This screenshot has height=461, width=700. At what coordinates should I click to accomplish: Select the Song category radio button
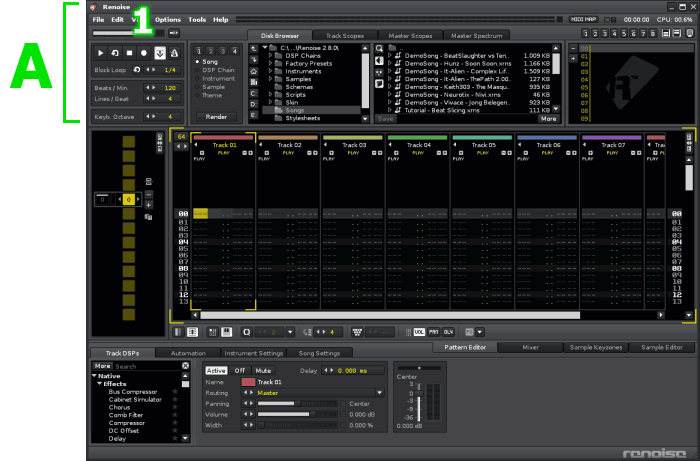click(197, 62)
